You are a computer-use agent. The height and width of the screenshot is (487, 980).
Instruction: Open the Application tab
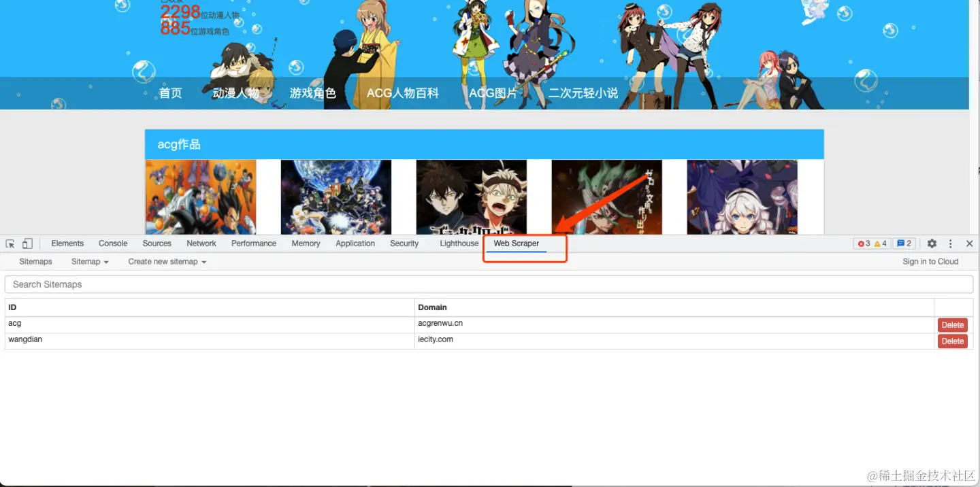[x=355, y=244]
